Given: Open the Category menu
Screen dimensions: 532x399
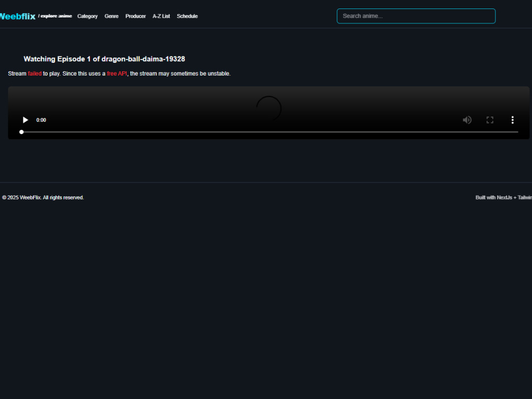Looking at the screenshot, I should coord(87,16).
